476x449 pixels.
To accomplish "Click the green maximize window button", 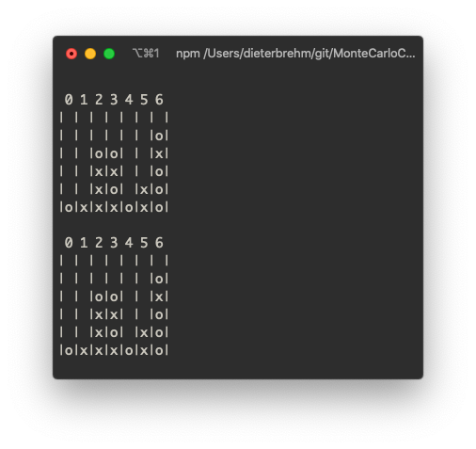I will 109,54.
